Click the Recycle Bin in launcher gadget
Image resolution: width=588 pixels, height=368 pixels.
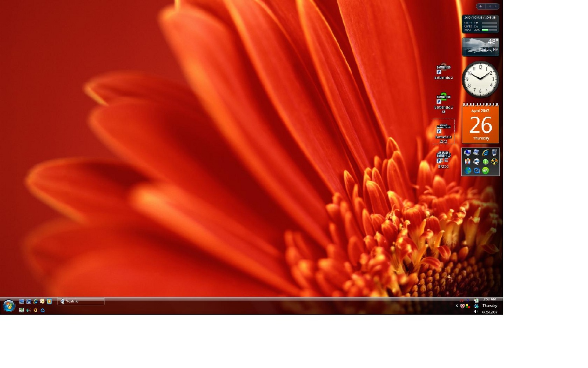tap(494, 152)
